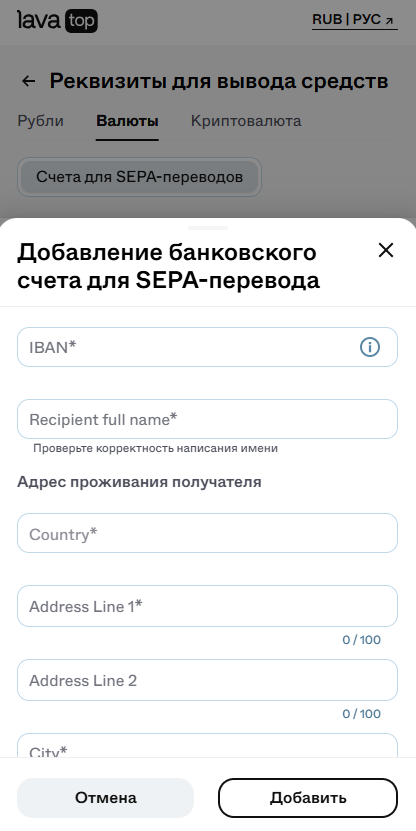Open the Криптовалюта tab
416x831 pixels.
pyautogui.click(x=246, y=121)
